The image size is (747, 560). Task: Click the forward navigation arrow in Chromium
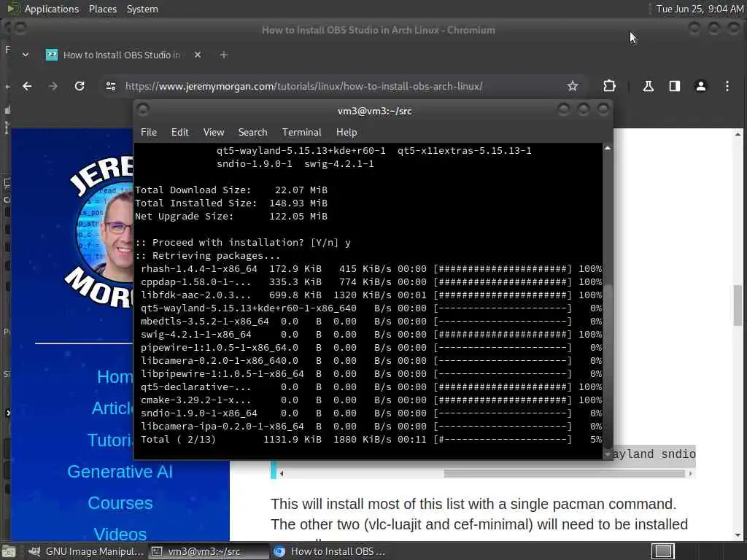coord(53,86)
